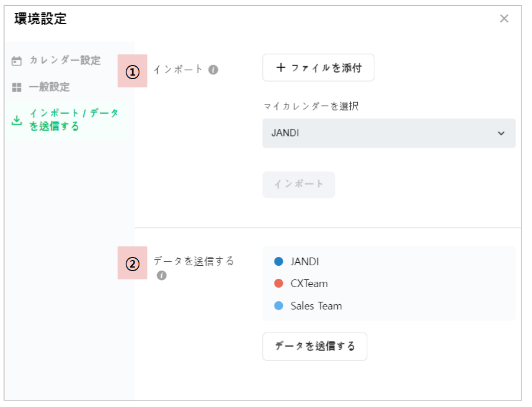Click the greyed インポート button
The width and height of the screenshot is (532, 407).
(x=298, y=184)
